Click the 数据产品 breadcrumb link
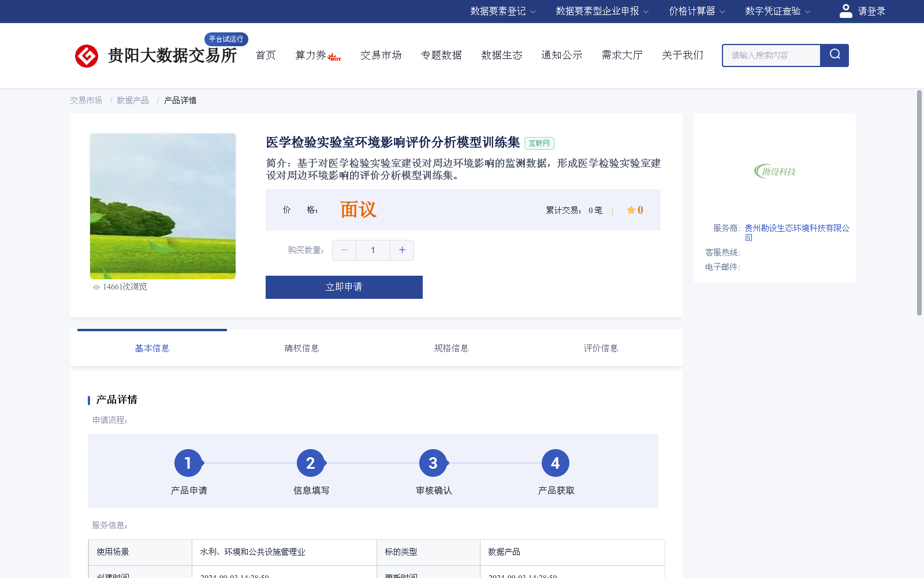924x578 pixels. (x=133, y=101)
